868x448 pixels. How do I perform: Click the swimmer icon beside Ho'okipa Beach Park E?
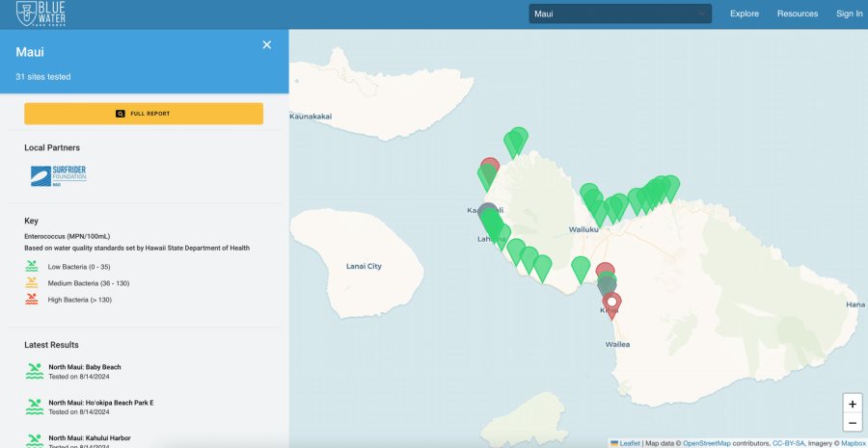pos(35,407)
